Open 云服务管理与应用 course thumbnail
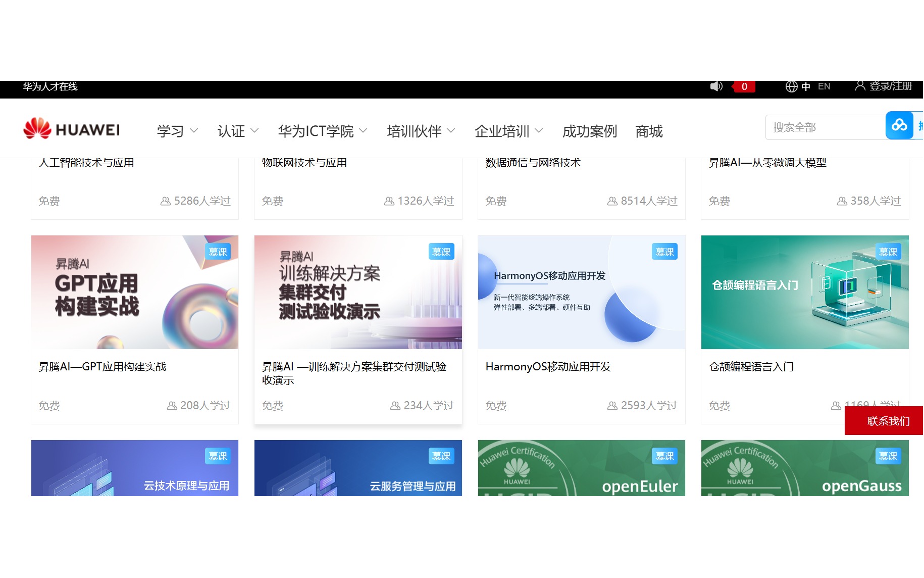The image size is (924, 578). click(x=358, y=468)
